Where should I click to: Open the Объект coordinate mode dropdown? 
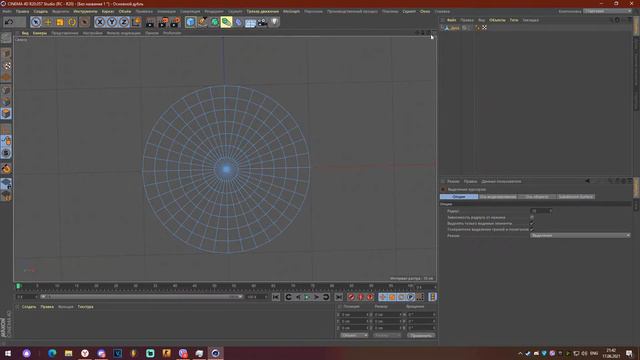354,336
